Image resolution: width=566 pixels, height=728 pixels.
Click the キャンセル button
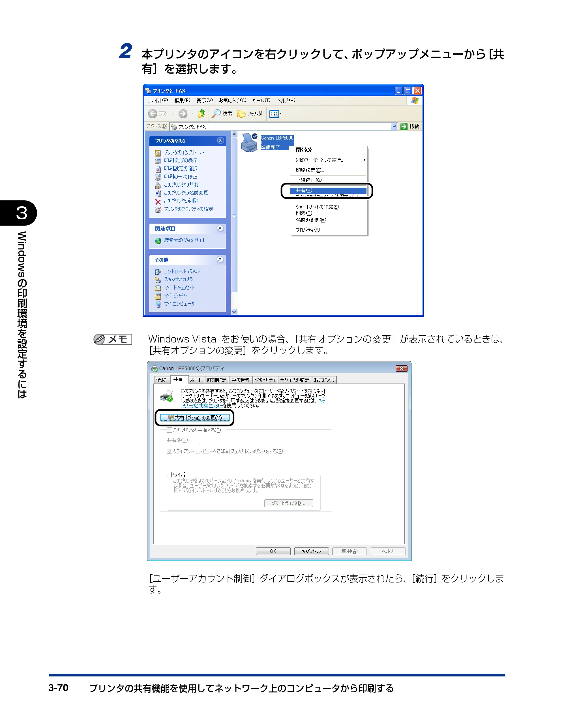tap(311, 551)
